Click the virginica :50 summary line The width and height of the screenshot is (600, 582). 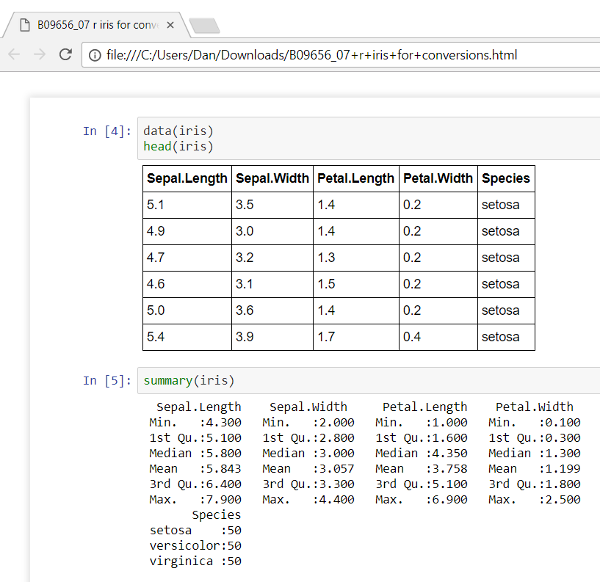[195, 561]
